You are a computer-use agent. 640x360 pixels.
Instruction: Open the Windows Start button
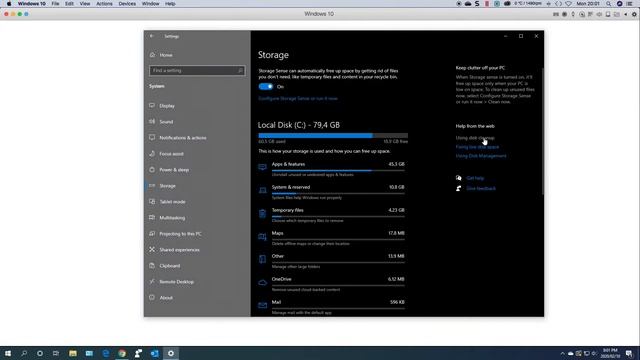tap(8, 353)
